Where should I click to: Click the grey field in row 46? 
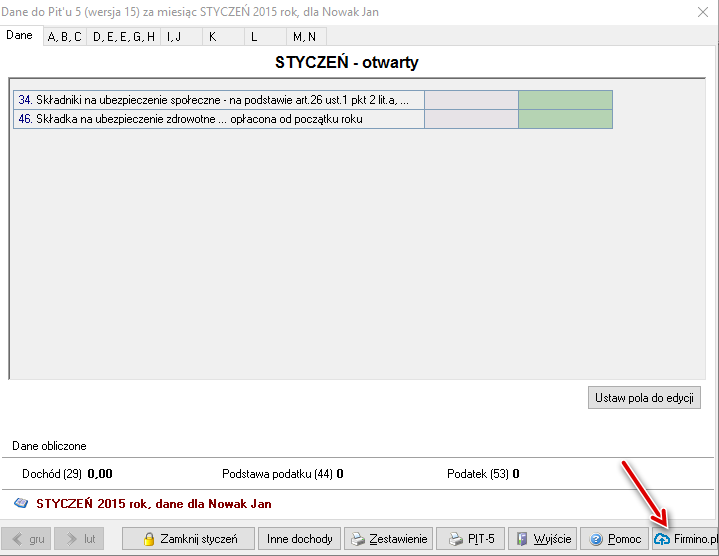tap(471, 119)
